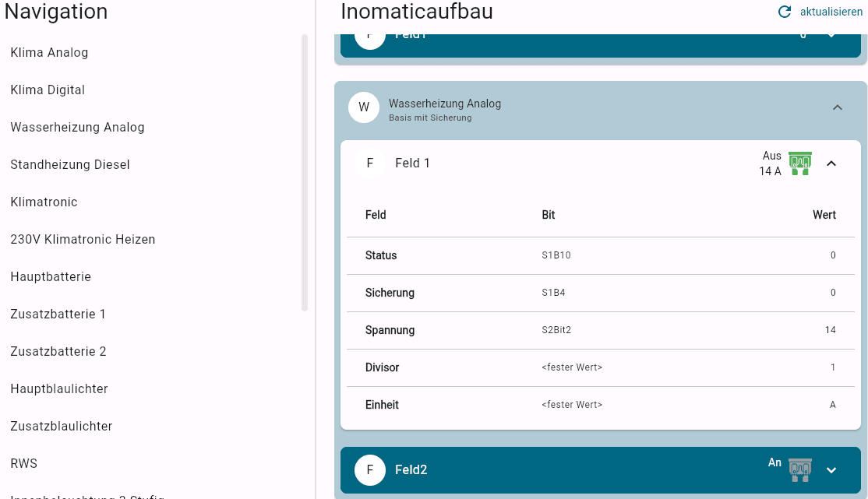The image size is (868, 499).
Task: Expand the Feld1 card at the top
Action: (831, 34)
